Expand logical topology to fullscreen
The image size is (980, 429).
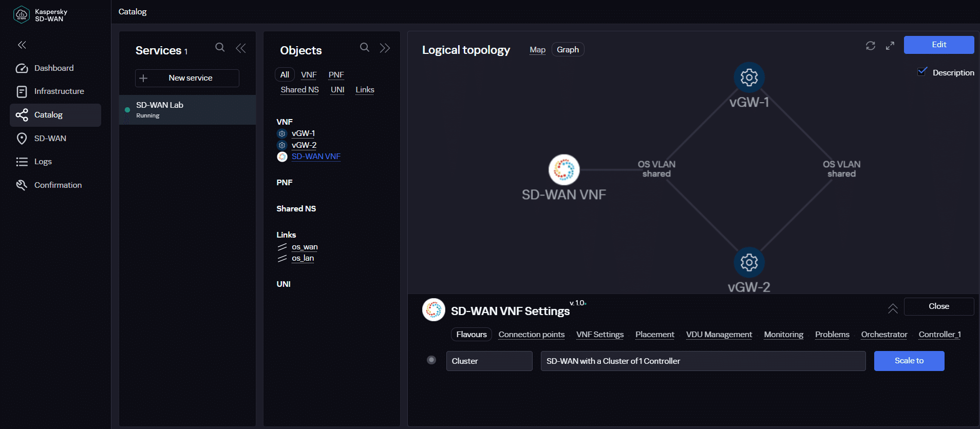(x=890, y=46)
